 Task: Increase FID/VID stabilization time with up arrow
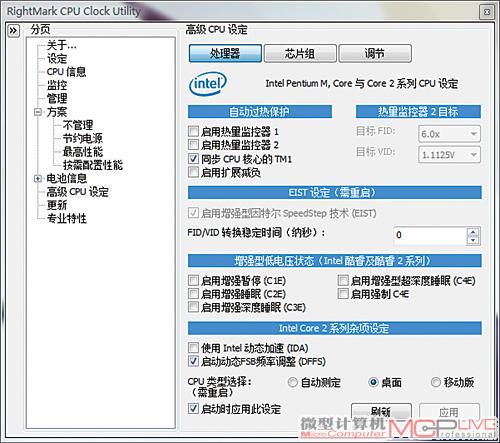click(x=473, y=232)
